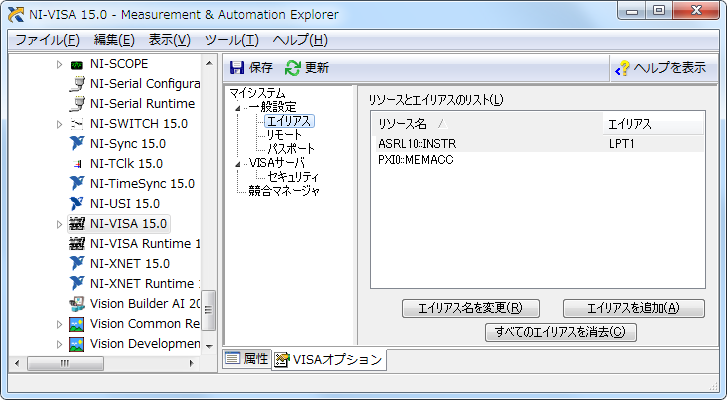Click the left tree scroll-down arrow
Screen dimensions: 727x400
(209, 346)
